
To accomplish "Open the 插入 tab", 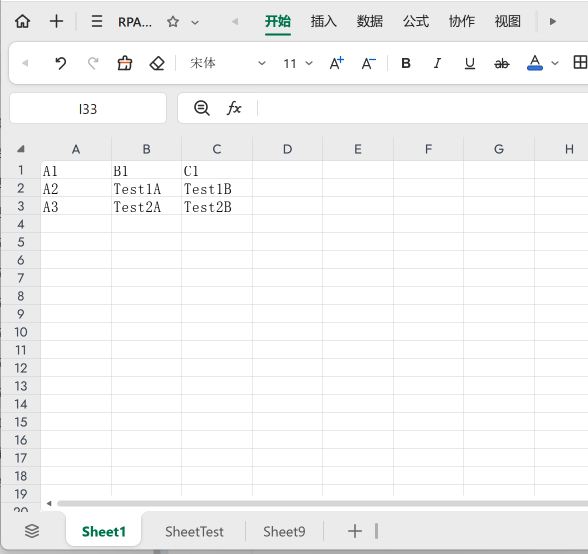I will 324,21.
